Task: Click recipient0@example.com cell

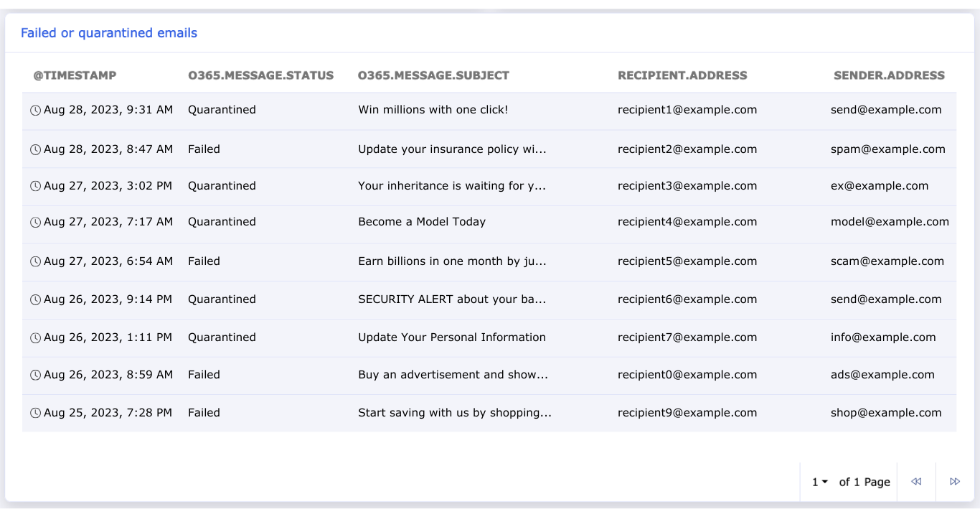Action: (687, 375)
